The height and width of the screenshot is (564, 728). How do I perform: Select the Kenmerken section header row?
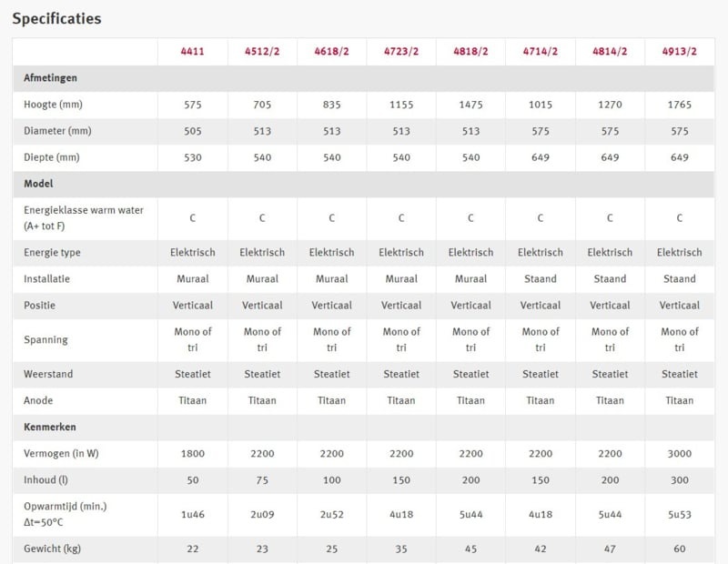[363, 427]
